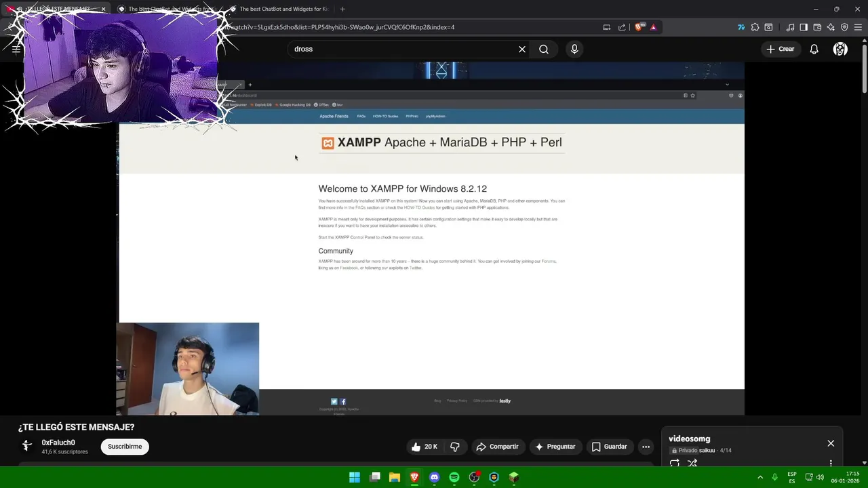
Task: Open the Windows Start menu
Action: pyautogui.click(x=355, y=477)
